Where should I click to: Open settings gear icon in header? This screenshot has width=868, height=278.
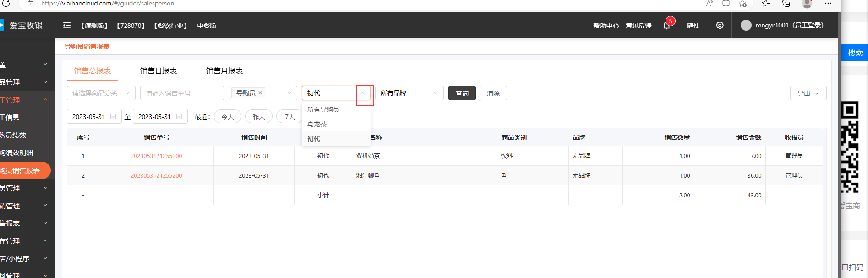click(720, 26)
